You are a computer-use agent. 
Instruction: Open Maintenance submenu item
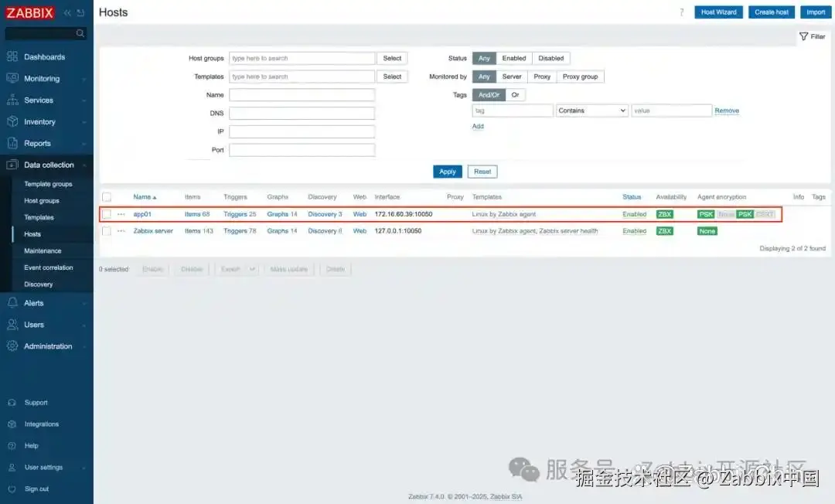point(43,250)
